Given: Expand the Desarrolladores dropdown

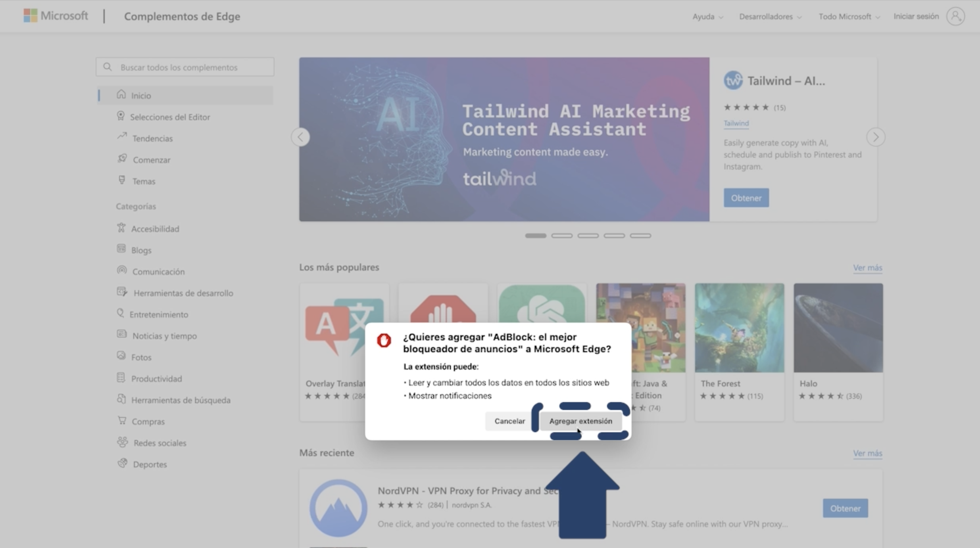Looking at the screenshot, I should (x=770, y=17).
